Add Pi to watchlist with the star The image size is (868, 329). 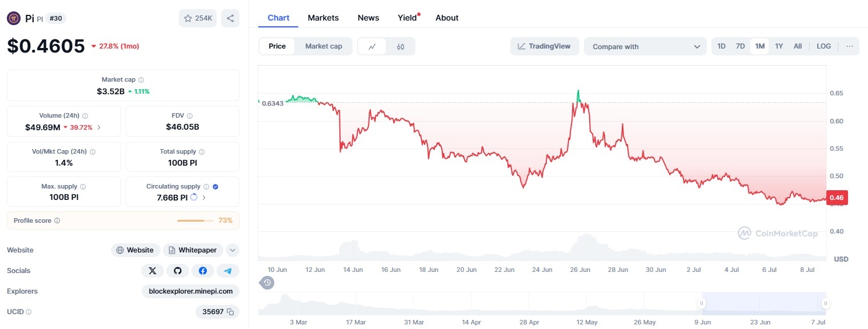pyautogui.click(x=188, y=18)
